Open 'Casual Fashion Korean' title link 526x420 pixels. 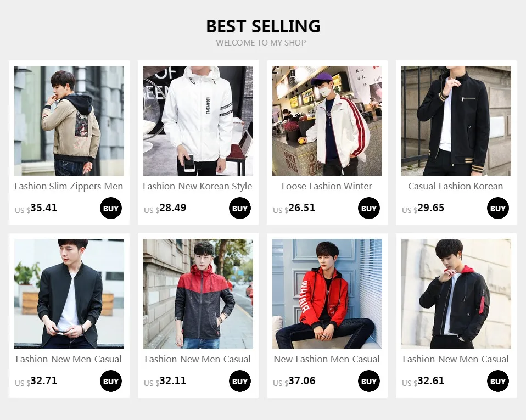click(456, 186)
